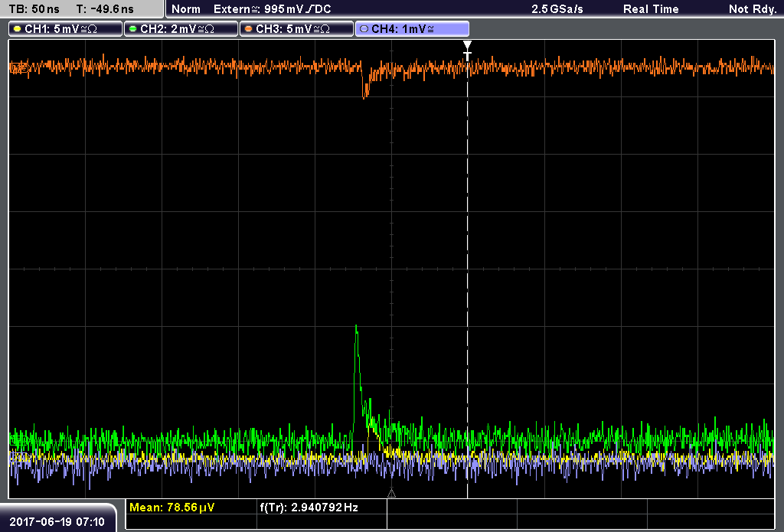
Task: Click the orange CH3 negative dip
Action: pos(365,90)
